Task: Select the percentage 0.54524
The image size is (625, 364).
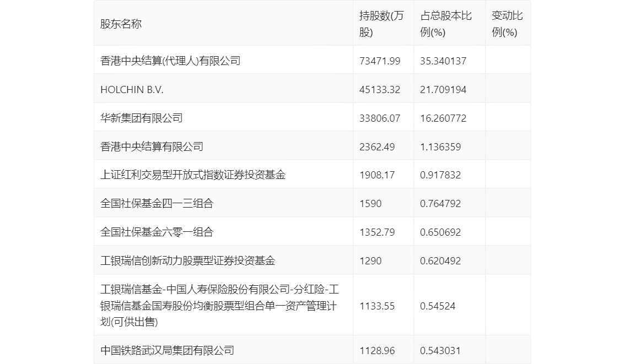Action: pyautogui.click(x=437, y=306)
